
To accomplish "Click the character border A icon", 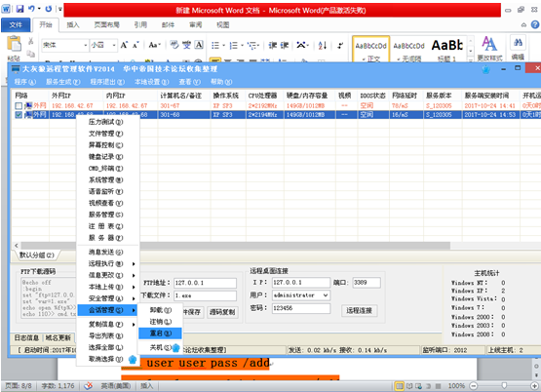I will [199, 45].
